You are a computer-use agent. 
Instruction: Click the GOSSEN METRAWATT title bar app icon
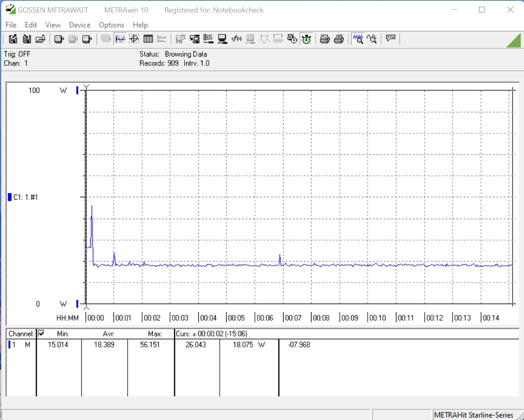point(11,9)
